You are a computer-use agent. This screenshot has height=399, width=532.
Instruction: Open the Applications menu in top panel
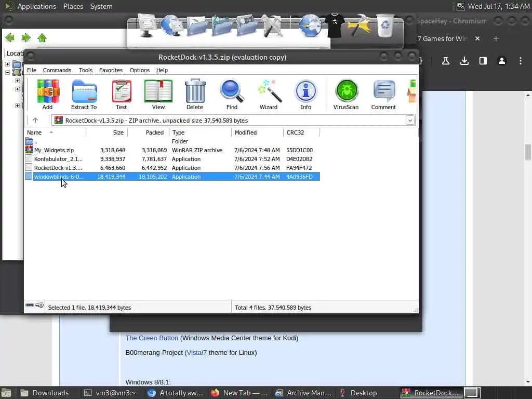(x=37, y=6)
